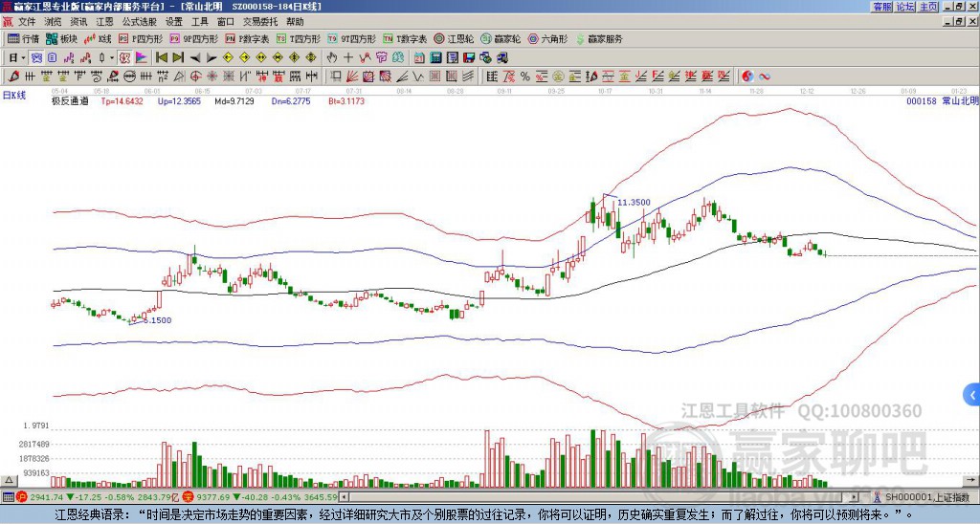Screen dimensions: 980x524
Task: Click the 日K线 chart label
Action: 14,96
